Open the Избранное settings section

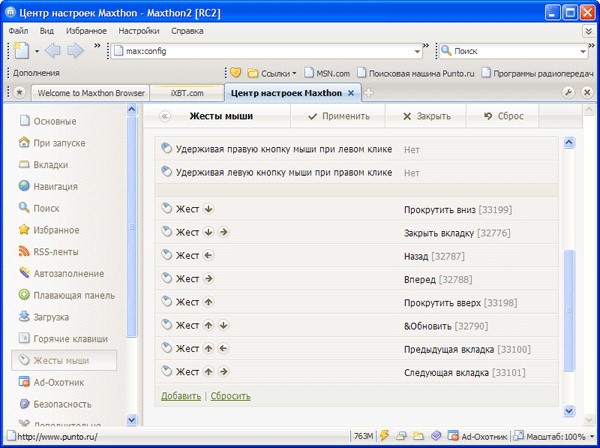coord(55,229)
